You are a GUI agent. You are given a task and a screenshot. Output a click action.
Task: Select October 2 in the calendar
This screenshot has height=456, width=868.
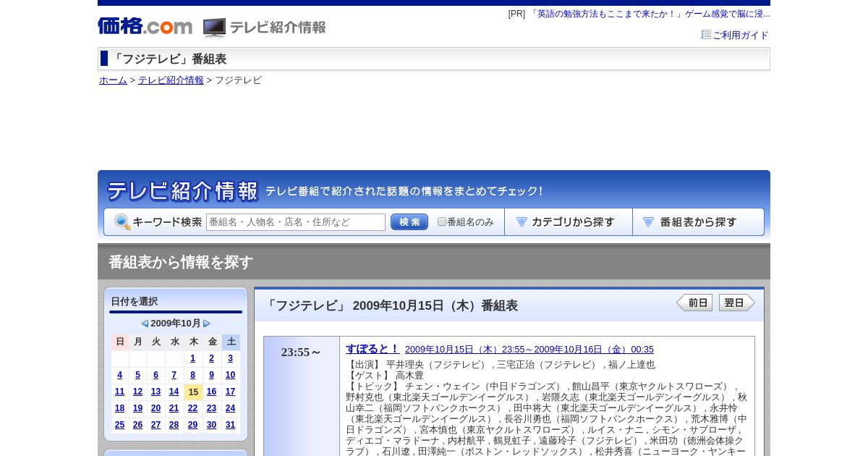click(x=212, y=358)
